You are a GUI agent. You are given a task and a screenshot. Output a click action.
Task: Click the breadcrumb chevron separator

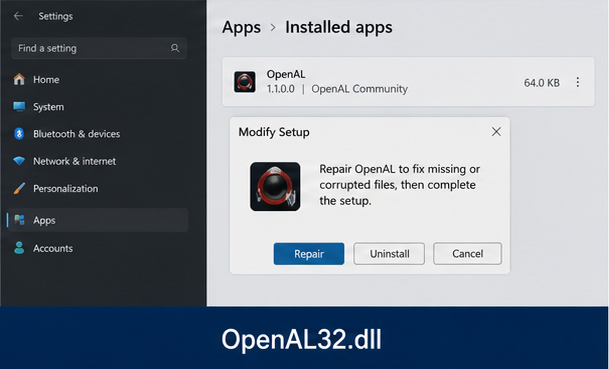(x=273, y=28)
